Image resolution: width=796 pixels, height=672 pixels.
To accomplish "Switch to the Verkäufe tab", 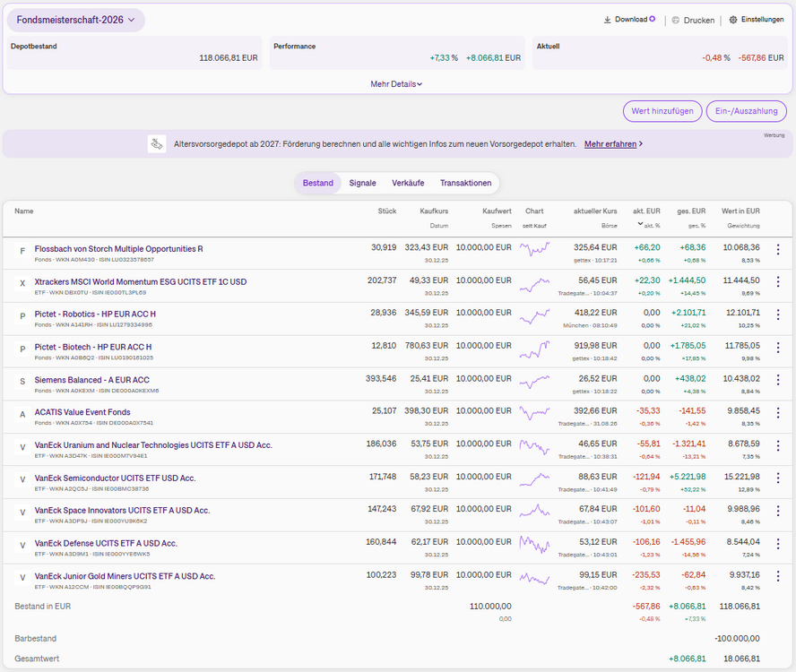I will [x=408, y=183].
